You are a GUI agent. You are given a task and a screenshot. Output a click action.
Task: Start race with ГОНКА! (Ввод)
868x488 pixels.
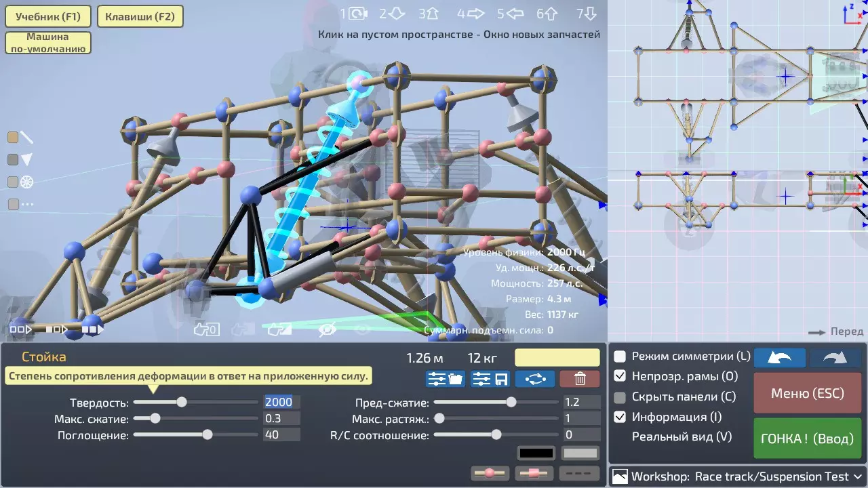[808, 439]
